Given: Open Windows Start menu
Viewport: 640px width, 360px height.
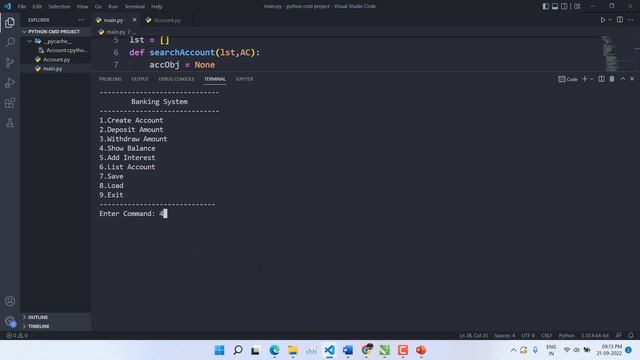Looking at the screenshot, I should pyautogui.click(x=219, y=350).
